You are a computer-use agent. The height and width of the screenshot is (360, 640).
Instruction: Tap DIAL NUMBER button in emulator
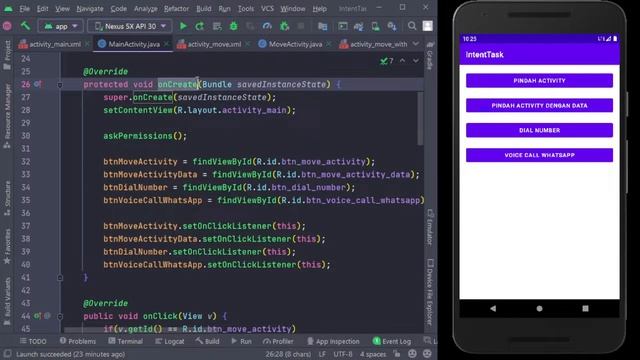coord(539,130)
